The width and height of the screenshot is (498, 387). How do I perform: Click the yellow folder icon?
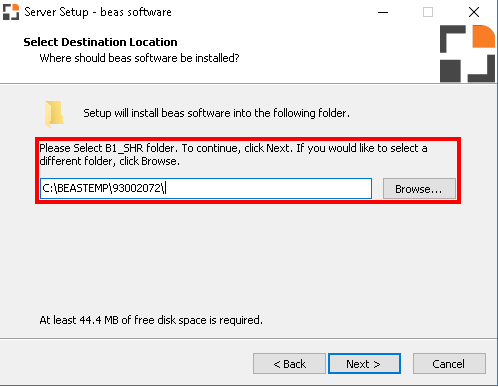pos(54,114)
